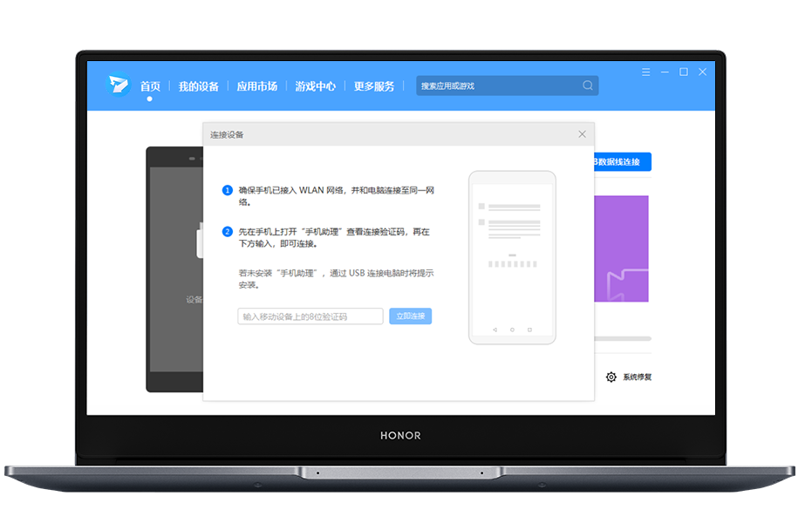This screenshot has width=812, height=510.
Task: Close the main application window
Action: pyautogui.click(x=703, y=71)
